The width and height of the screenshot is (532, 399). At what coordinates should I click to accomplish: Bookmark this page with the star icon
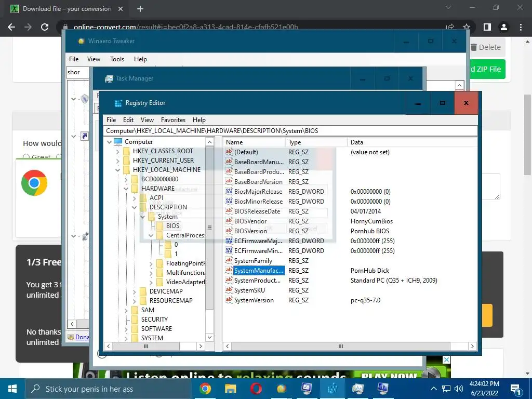pyautogui.click(x=467, y=27)
